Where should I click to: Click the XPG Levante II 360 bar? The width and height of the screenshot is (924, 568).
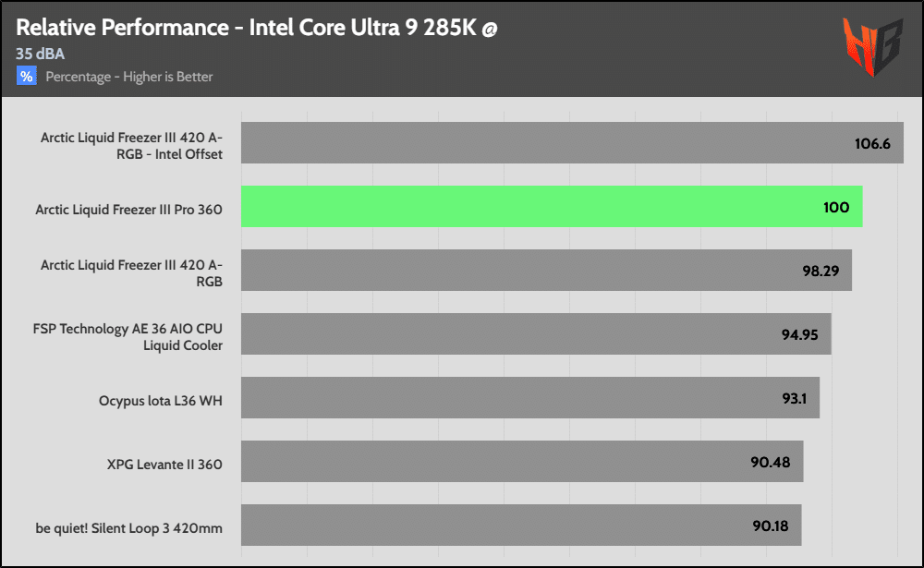click(522, 461)
